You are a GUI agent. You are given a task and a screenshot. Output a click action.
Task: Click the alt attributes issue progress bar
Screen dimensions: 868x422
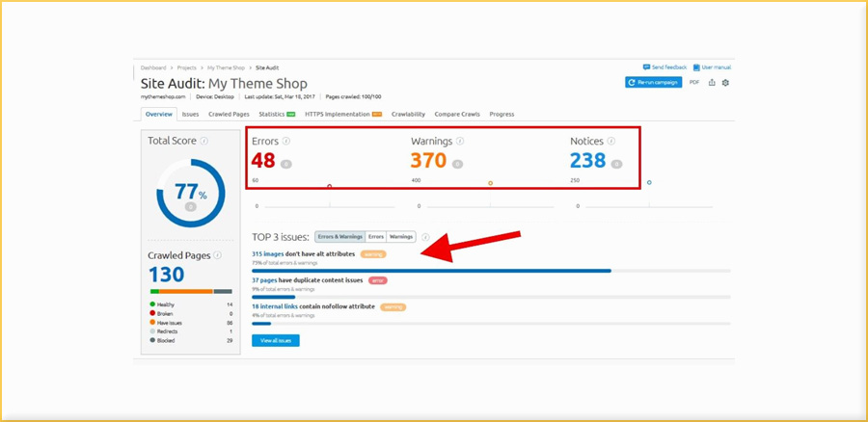(491, 271)
